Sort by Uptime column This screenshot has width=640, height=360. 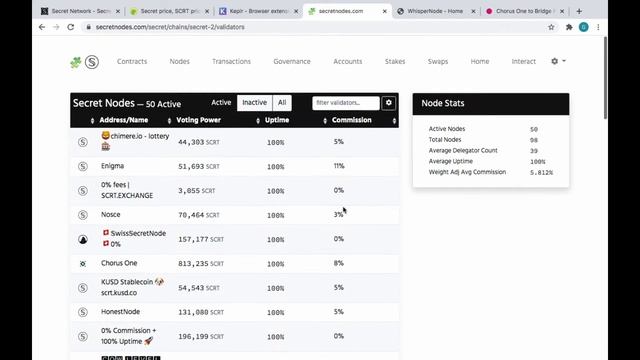277,120
